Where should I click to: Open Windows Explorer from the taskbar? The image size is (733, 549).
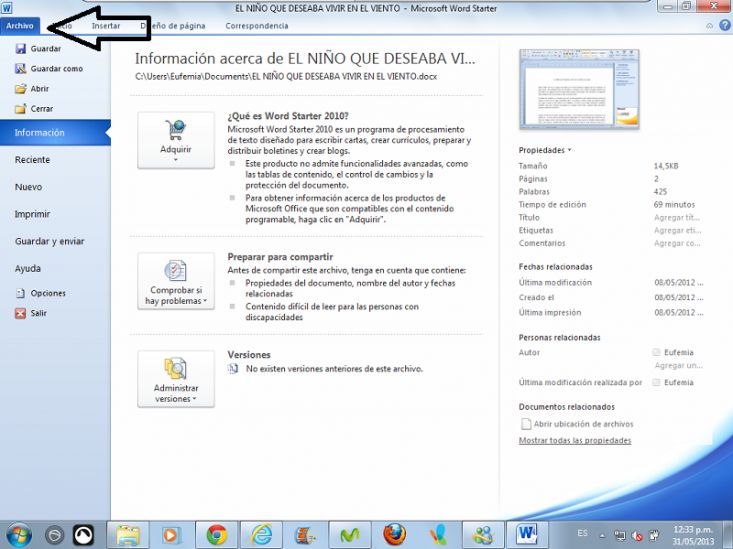tap(128, 535)
